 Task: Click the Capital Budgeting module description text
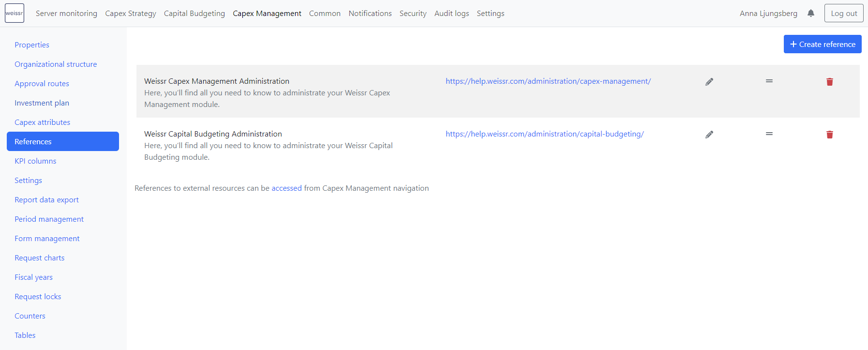click(x=269, y=152)
